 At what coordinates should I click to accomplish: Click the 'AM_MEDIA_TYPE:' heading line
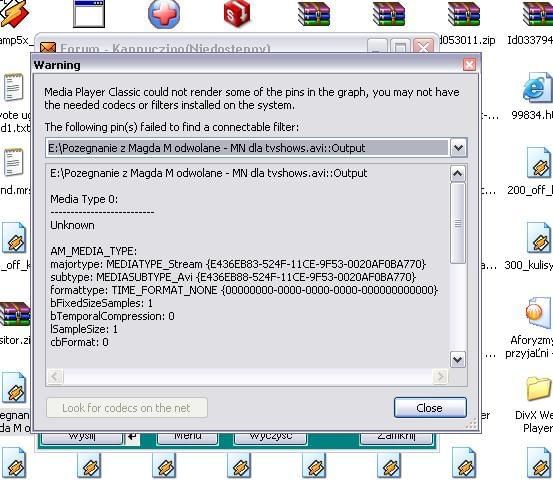(x=93, y=251)
